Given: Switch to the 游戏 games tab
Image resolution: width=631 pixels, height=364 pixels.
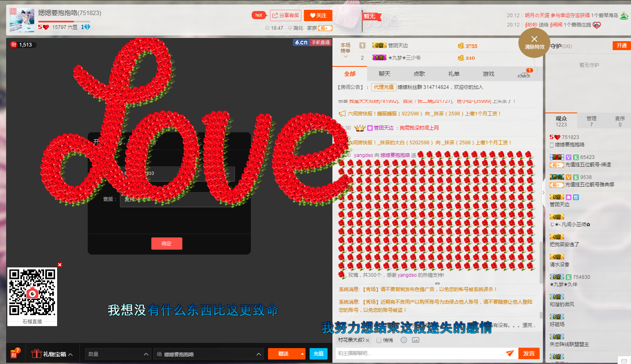Looking at the screenshot, I should point(488,74).
